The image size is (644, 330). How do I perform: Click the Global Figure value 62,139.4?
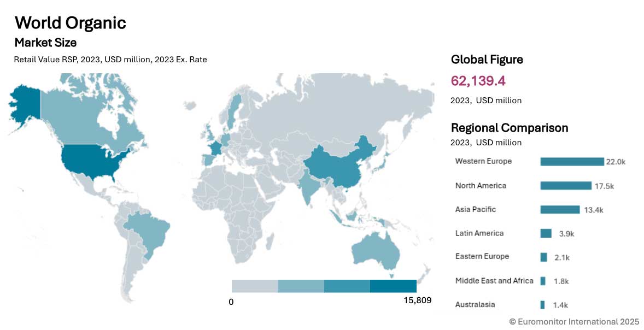coord(478,81)
